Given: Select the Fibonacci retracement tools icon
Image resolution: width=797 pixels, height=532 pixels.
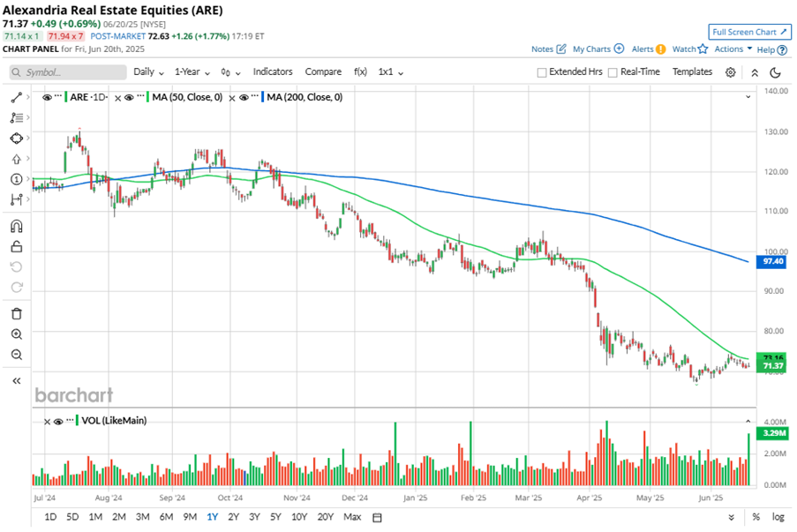Looking at the screenshot, I should tap(16, 118).
